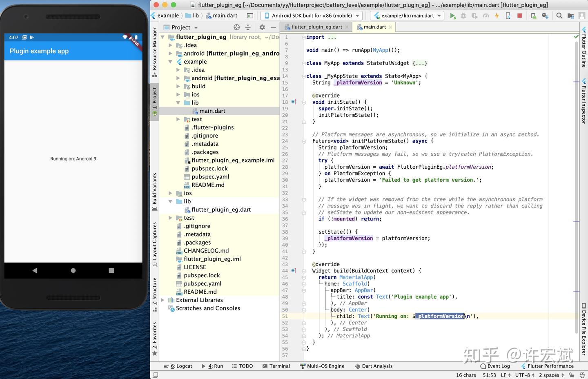Click Scroll from Source crosshair icon
Screen dimensions: 588x379
coord(236,27)
